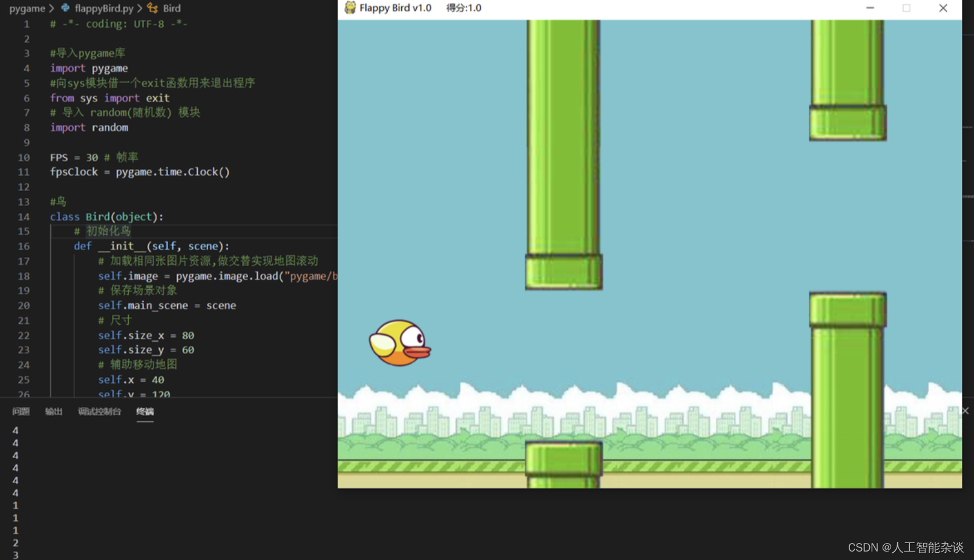The width and height of the screenshot is (974, 560).
Task: Close the bottom panel using its X icon
Action: [964, 411]
